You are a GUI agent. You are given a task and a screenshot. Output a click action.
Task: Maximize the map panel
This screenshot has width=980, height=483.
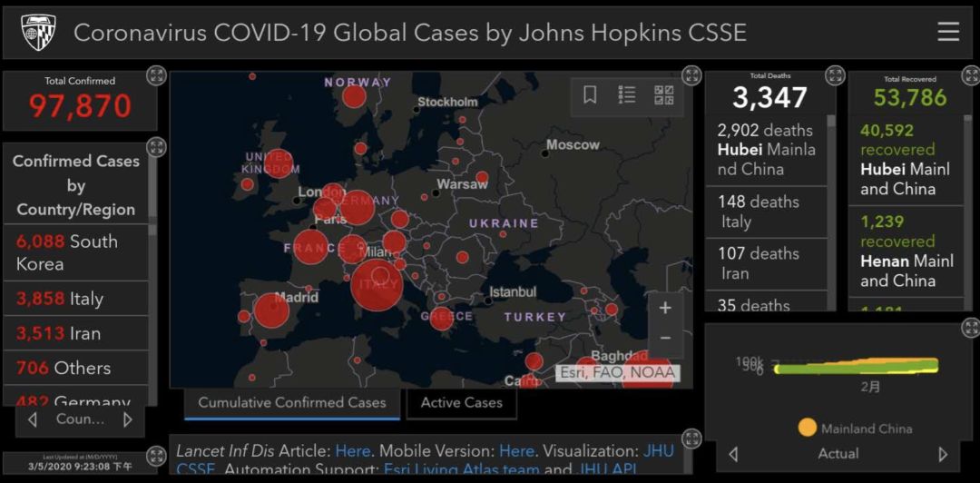tap(691, 75)
